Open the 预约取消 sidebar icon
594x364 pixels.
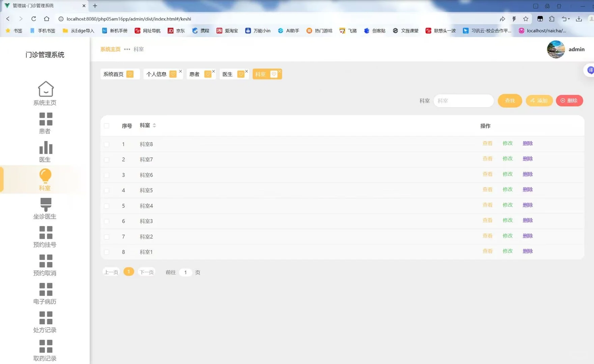(45, 261)
